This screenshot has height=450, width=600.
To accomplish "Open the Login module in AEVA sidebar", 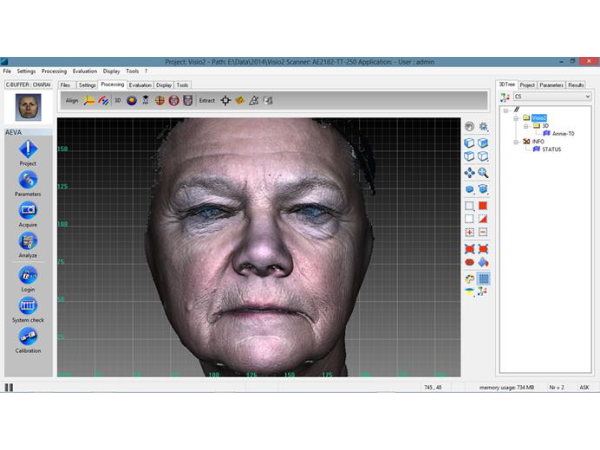I will pyautogui.click(x=28, y=279).
